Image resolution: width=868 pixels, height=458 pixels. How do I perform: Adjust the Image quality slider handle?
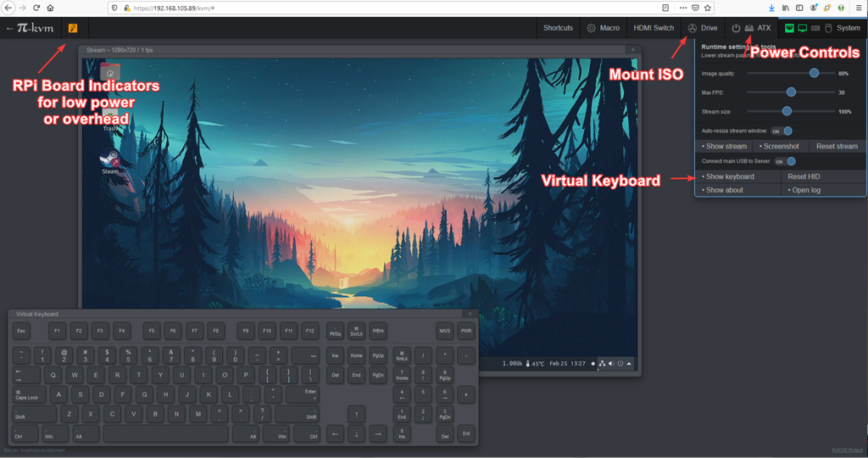(x=814, y=73)
